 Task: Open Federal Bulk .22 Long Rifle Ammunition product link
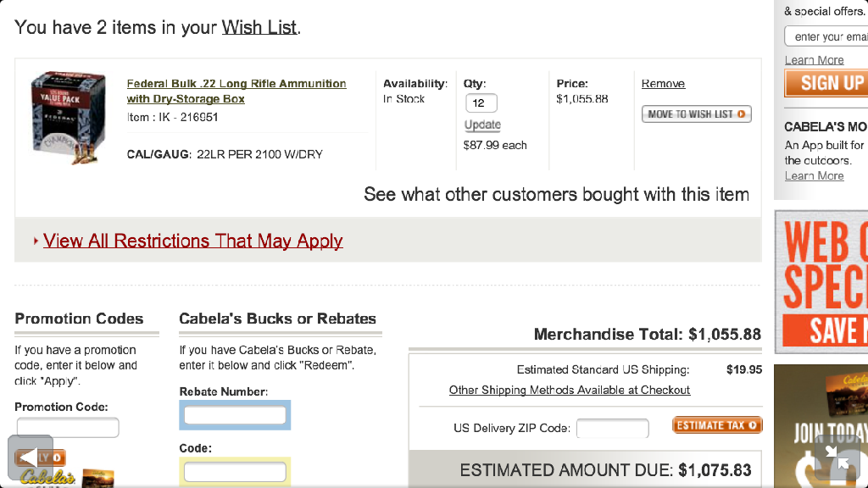click(236, 91)
